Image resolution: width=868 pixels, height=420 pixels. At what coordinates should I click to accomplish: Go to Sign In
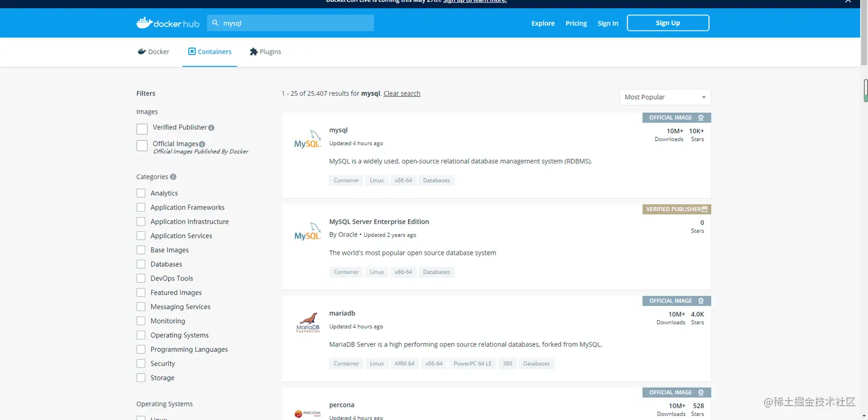(x=608, y=23)
